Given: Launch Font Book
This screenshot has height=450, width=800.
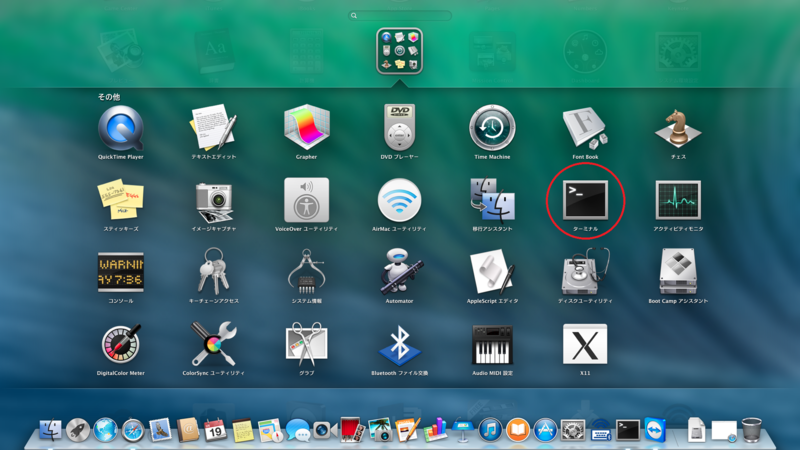Looking at the screenshot, I should pos(585,128).
